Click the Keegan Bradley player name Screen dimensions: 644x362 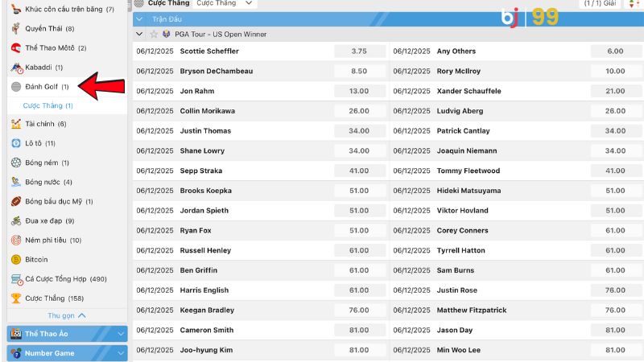coord(207,311)
